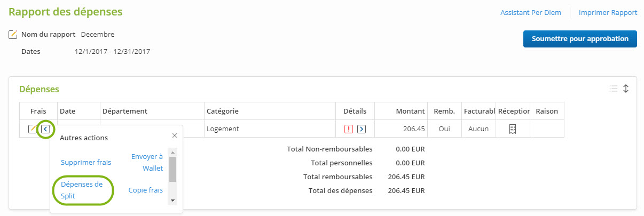Click the list view icon in Dépenses panel

point(614,89)
